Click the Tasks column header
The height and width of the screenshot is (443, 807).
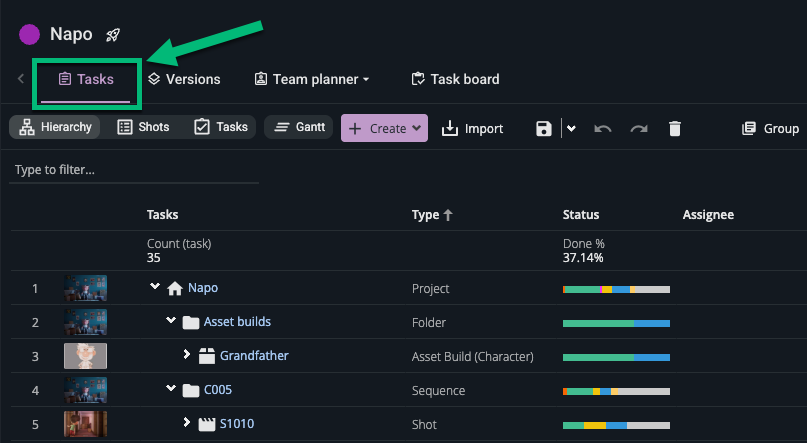click(x=163, y=215)
